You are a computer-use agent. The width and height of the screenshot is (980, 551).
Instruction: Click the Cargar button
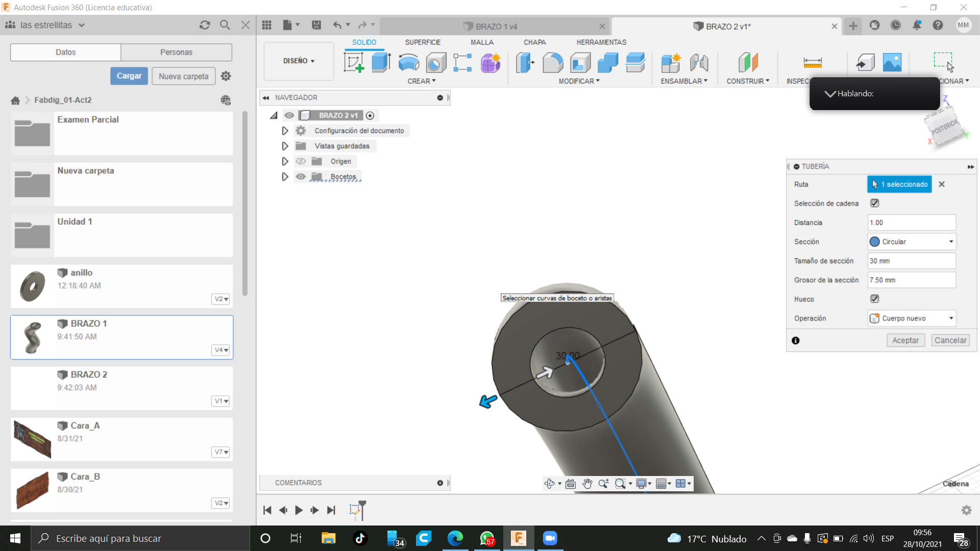click(129, 76)
